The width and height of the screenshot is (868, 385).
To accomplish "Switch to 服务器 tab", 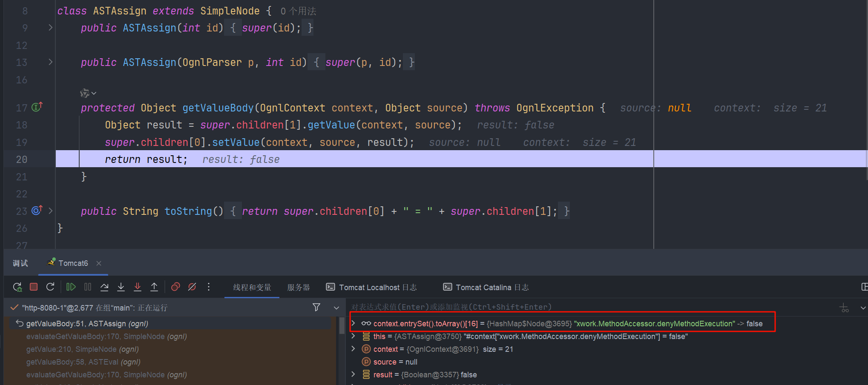I will pos(299,288).
